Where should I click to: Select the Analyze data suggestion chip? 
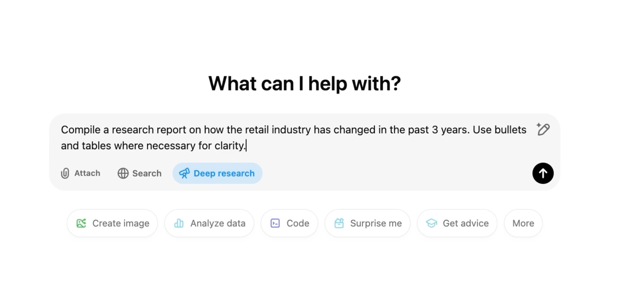tap(209, 223)
